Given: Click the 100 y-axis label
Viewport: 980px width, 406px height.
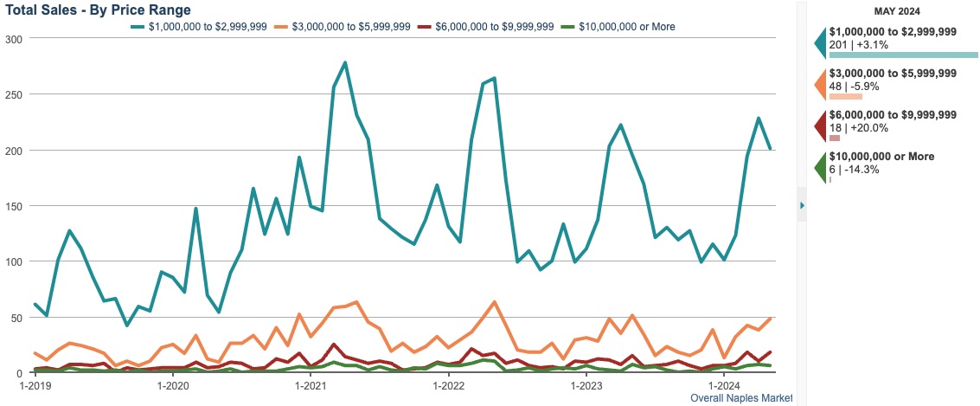Looking at the screenshot, I should [x=12, y=261].
